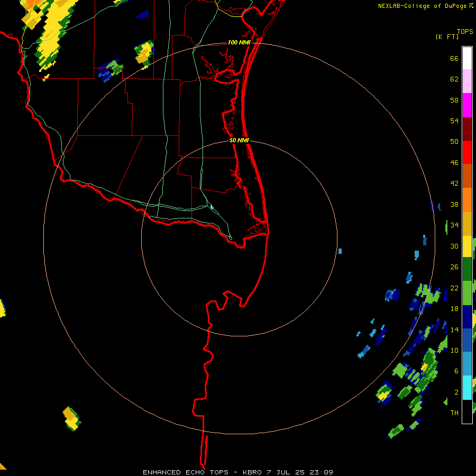Click the 18 legend value
Image resolution: width=476 pixels, height=476 pixels.
pos(454,309)
